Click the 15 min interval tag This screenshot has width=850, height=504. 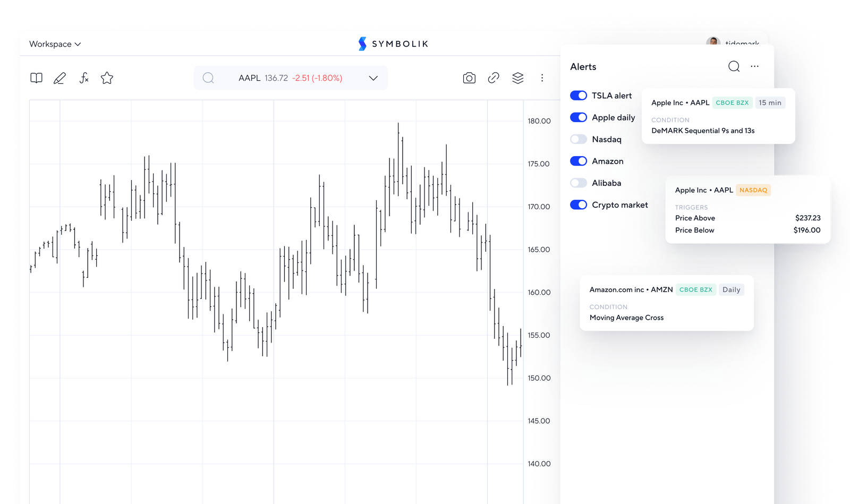(770, 102)
